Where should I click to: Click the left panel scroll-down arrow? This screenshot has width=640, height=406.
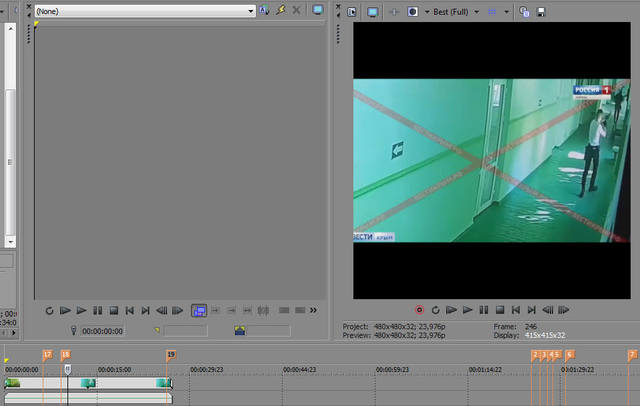(x=11, y=242)
